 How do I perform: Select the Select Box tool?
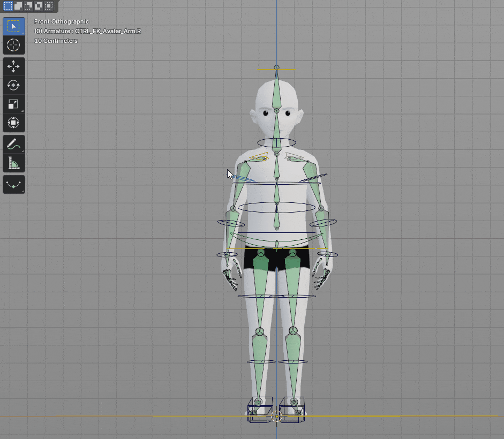coord(13,26)
